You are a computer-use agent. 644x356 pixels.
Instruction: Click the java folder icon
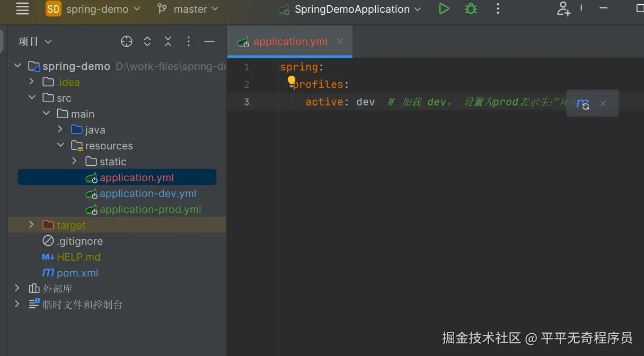pos(77,129)
